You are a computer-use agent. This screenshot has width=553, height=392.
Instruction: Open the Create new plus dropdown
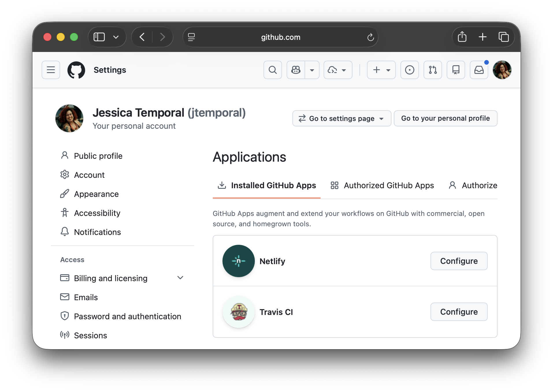[381, 70]
